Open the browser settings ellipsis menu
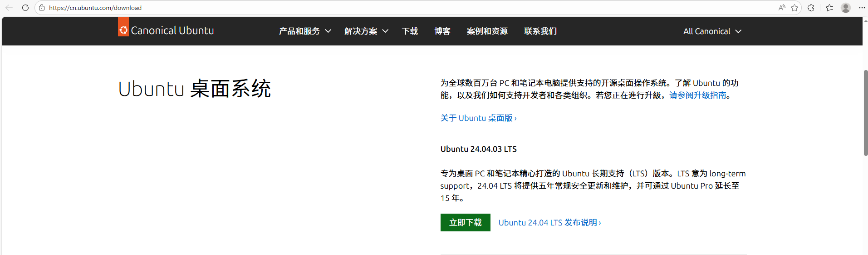The width and height of the screenshot is (868, 255). [862, 8]
